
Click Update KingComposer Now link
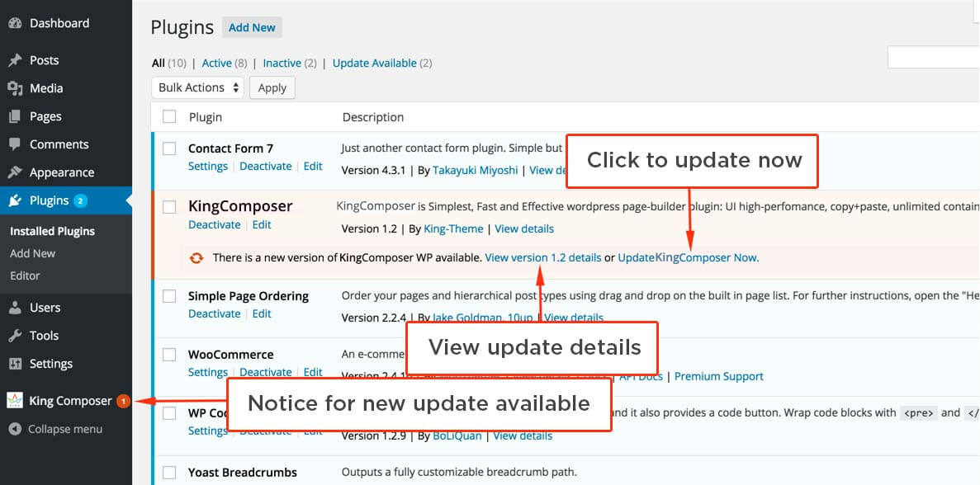coord(689,257)
